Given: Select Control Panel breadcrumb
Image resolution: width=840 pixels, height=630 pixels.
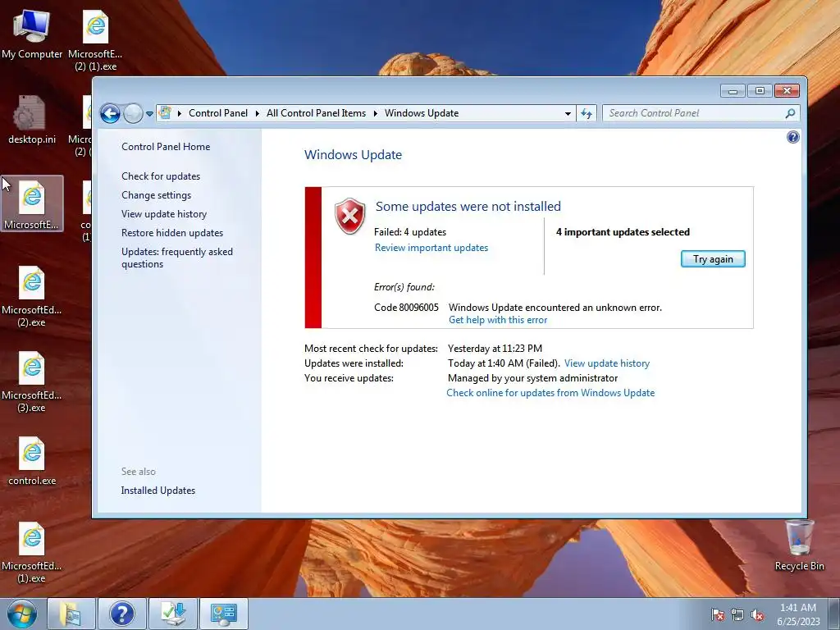Looking at the screenshot, I should click(x=218, y=113).
